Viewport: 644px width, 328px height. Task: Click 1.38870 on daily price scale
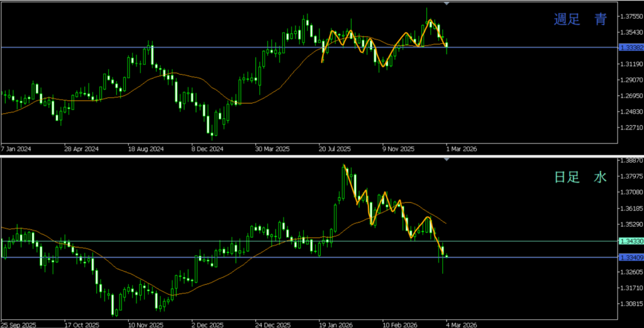(630, 161)
